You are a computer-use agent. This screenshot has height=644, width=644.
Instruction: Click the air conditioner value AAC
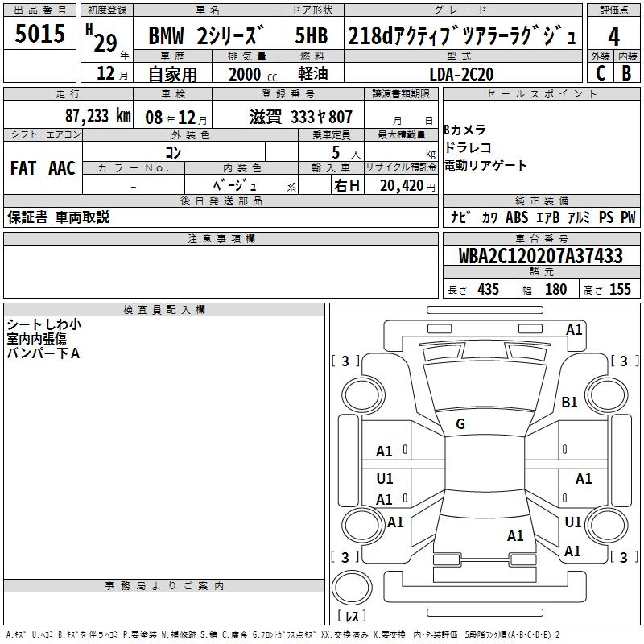pos(62,168)
